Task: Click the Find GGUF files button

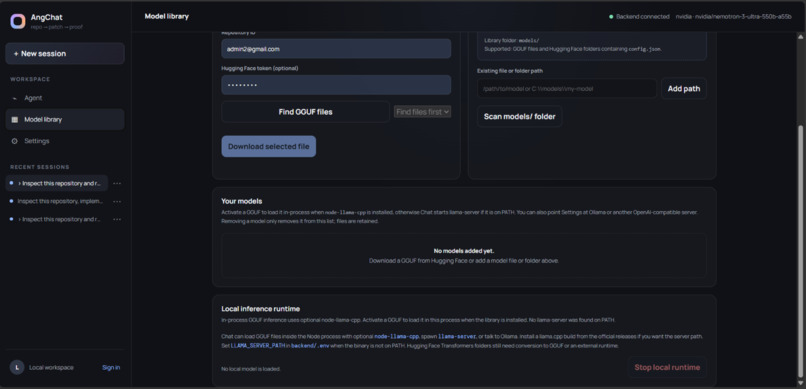Action: (x=305, y=112)
